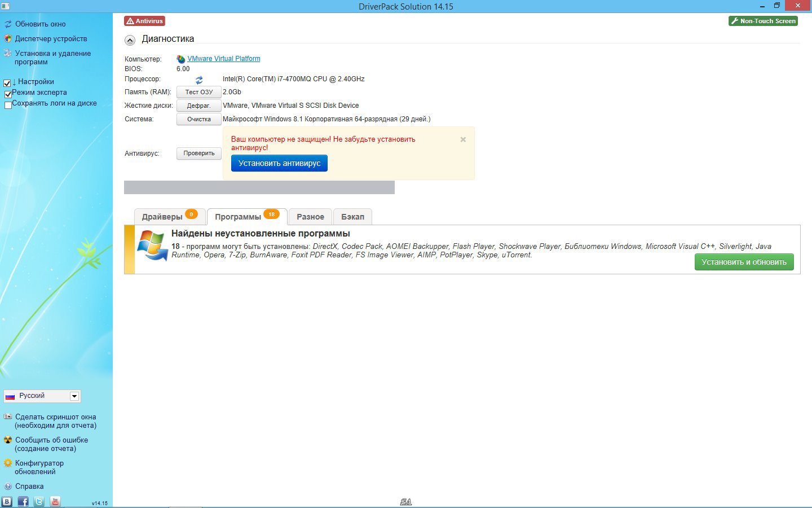
Task: Click the camera icon for Сделать скриншот окна
Action: (x=7, y=417)
